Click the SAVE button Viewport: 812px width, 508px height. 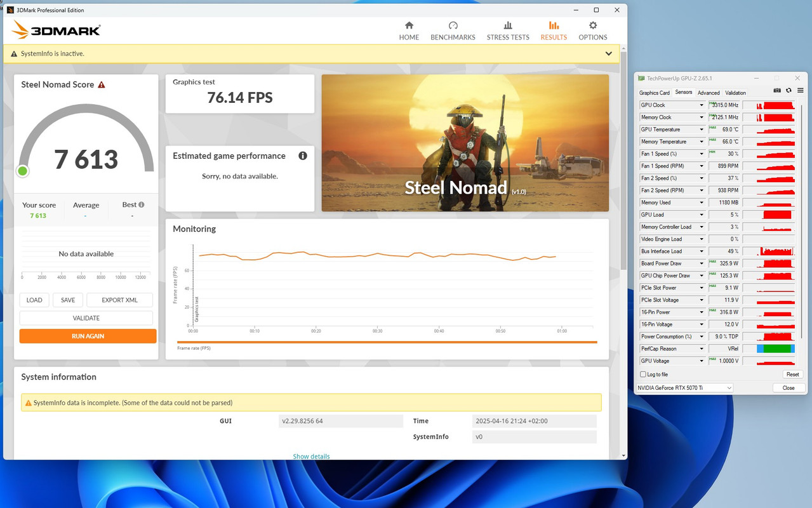click(x=68, y=300)
